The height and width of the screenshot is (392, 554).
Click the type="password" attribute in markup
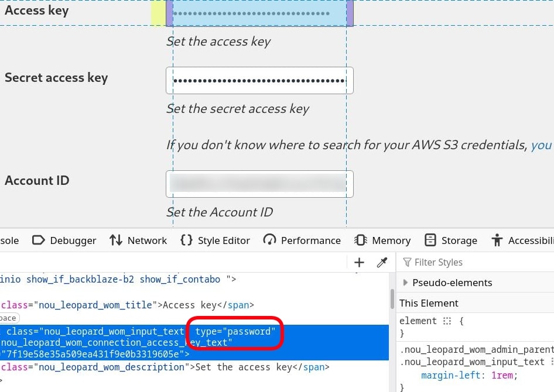tap(235, 332)
